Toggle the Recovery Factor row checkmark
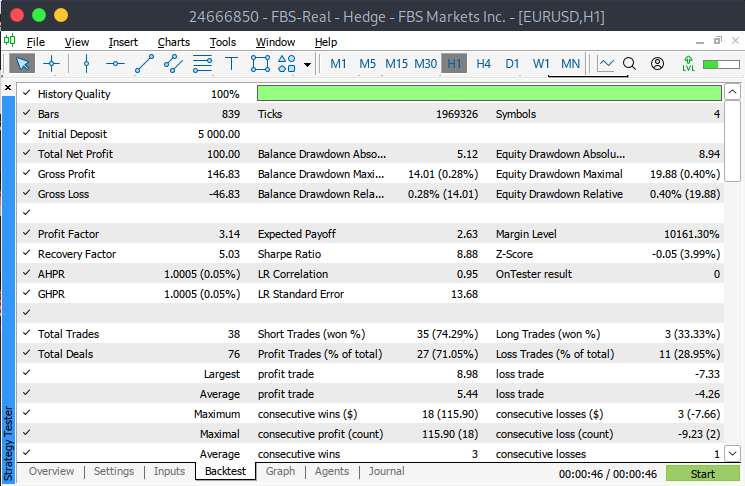This screenshot has height=486, width=745. click(x=27, y=253)
